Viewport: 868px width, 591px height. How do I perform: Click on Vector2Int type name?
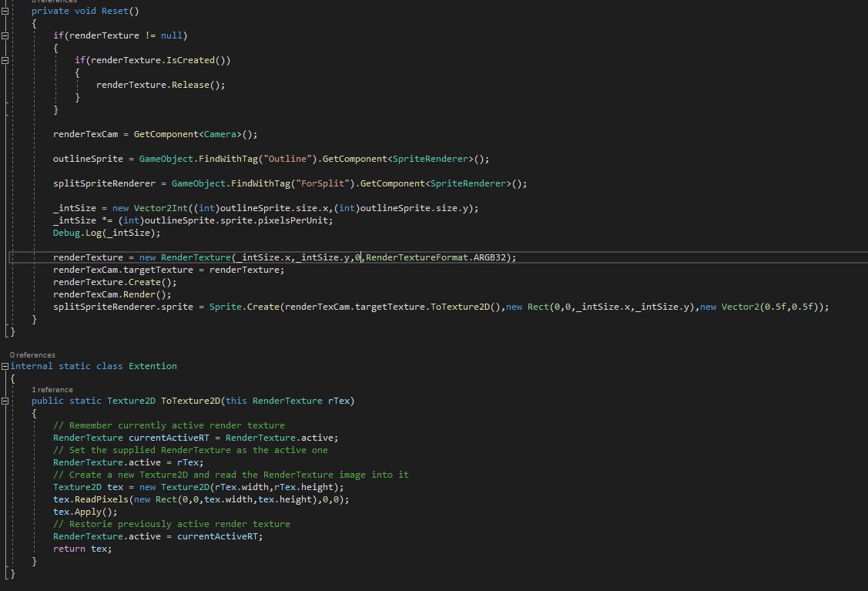[x=160, y=208]
